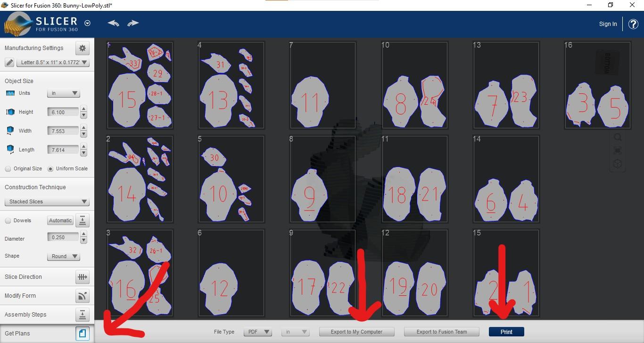Click the Assembly Steps icon button
The image size is (644, 343).
pyautogui.click(x=83, y=315)
